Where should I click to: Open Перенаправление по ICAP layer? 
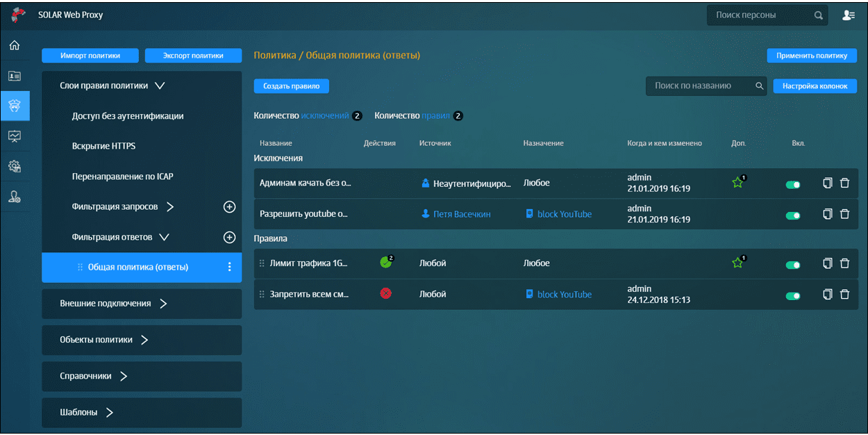[x=123, y=177]
